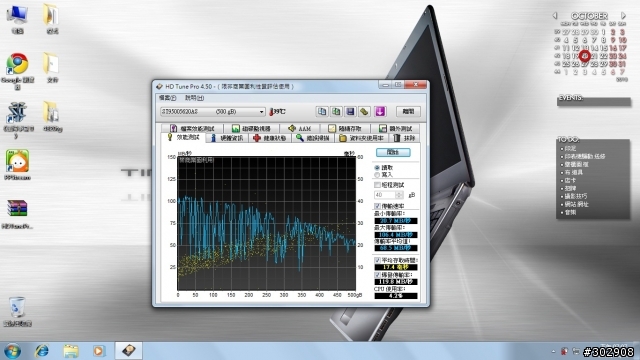Select the Write (寫入) radio button
The width and height of the screenshot is (640, 360).
[x=377, y=175]
